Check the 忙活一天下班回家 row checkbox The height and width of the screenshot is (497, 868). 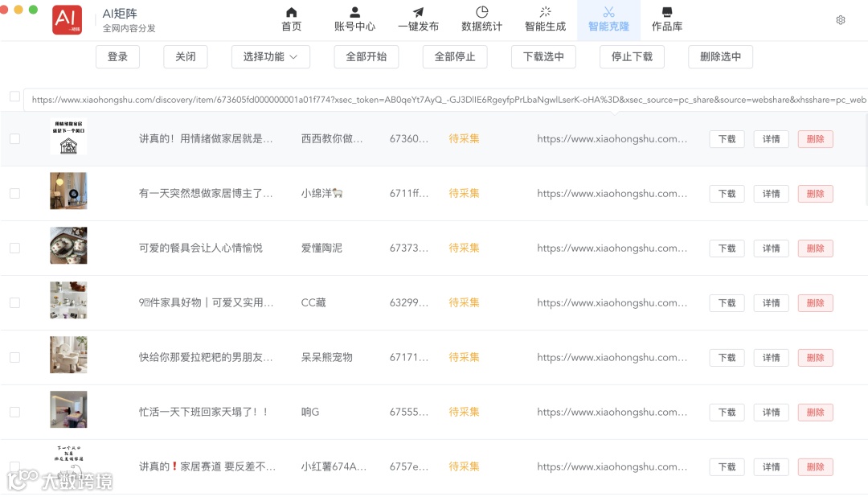click(15, 412)
